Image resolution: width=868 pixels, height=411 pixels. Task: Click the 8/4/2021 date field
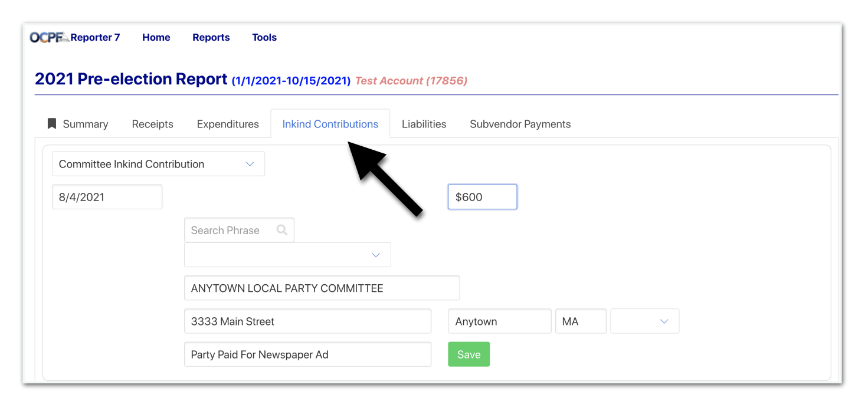tap(107, 197)
